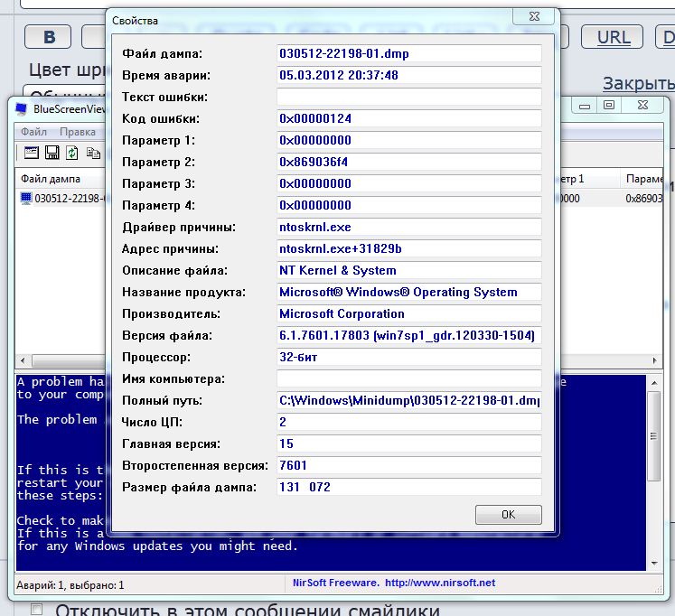Open the Правка menu
This screenshot has width=675, height=616.
tap(78, 132)
